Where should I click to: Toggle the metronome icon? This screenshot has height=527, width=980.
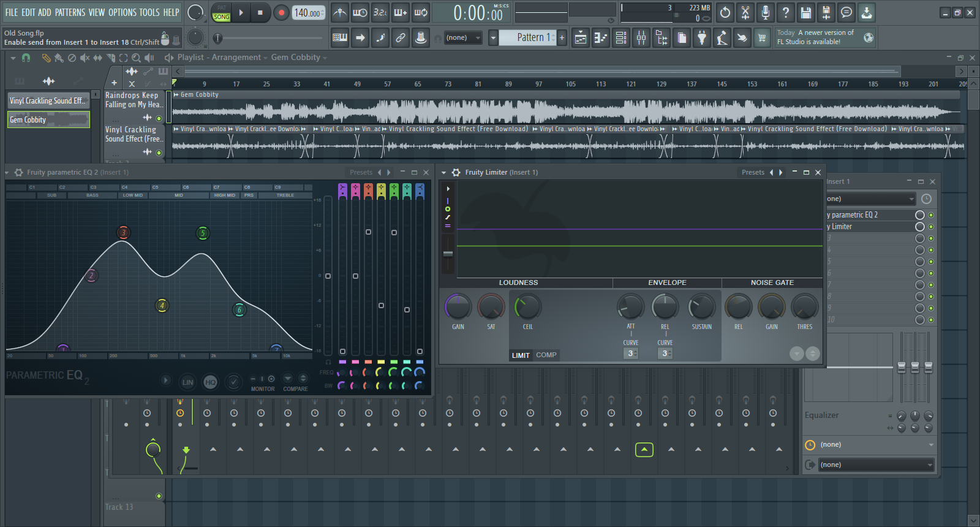point(340,12)
